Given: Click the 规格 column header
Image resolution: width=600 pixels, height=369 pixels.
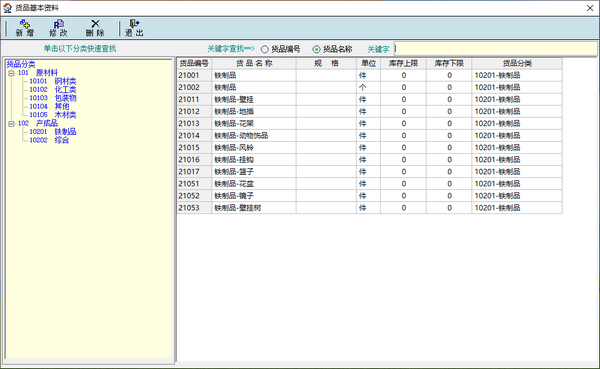Looking at the screenshot, I should coord(326,64).
